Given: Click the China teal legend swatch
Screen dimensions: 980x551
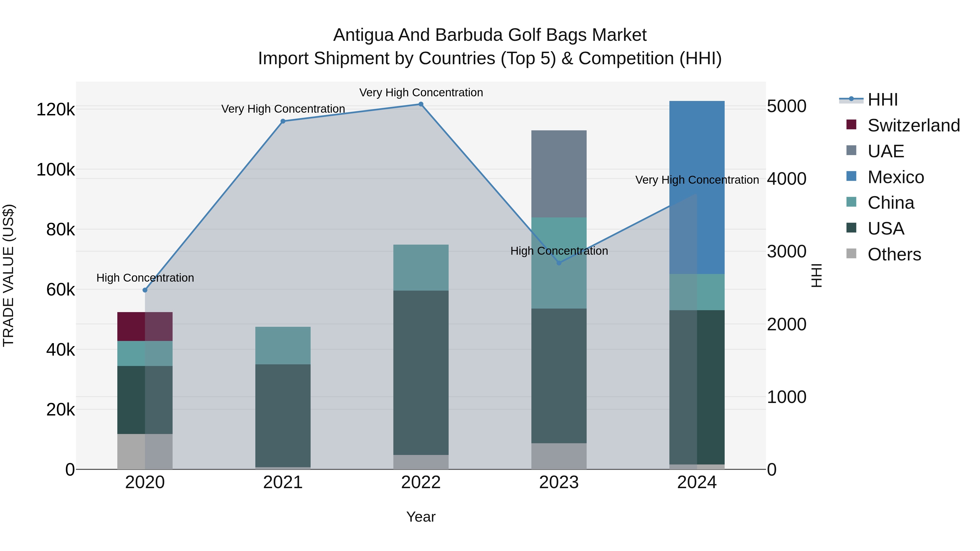Looking at the screenshot, I should (x=852, y=202).
